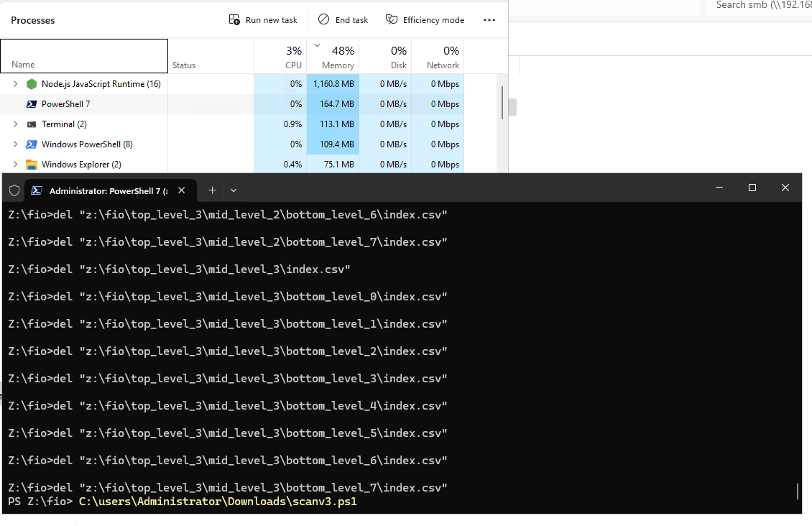The height and width of the screenshot is (526, 812).
Task: Click the End task circle icon
Action: pyautogui.click(x=323, y=19)
